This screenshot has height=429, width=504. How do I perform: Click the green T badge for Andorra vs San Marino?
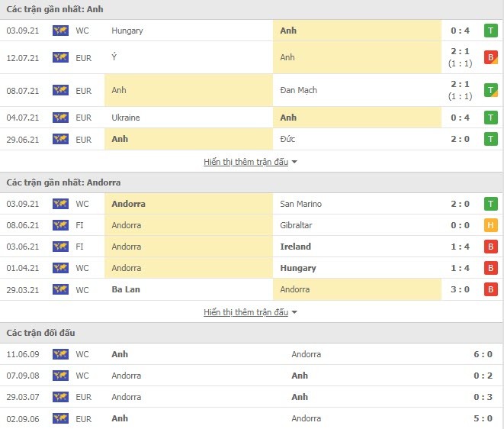pos(490,204)
